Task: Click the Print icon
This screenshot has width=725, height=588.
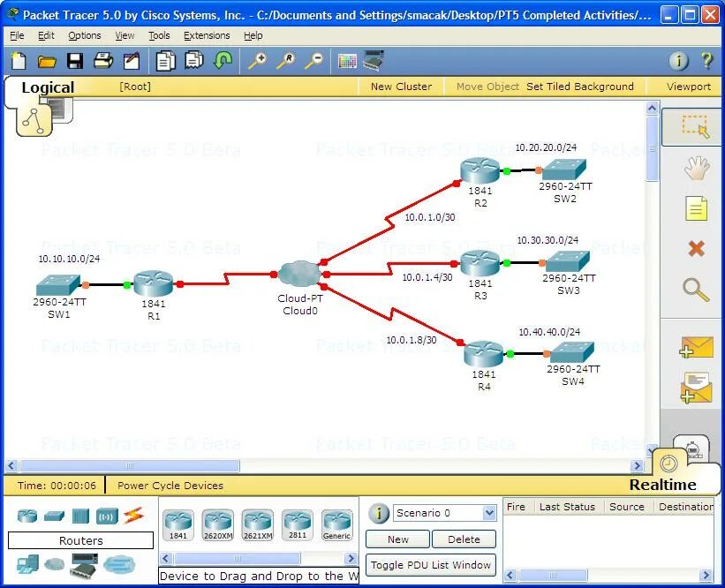Action: [x=103, y=61]
